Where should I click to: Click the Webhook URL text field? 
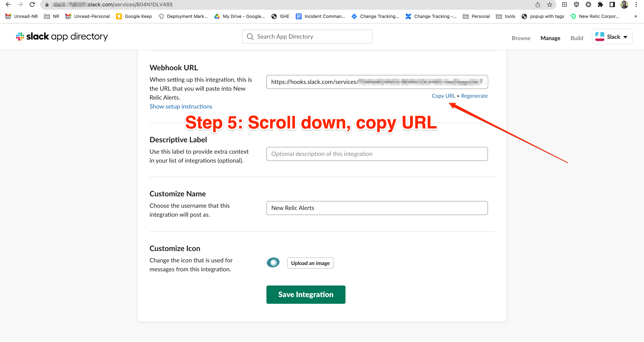[377, 82]
